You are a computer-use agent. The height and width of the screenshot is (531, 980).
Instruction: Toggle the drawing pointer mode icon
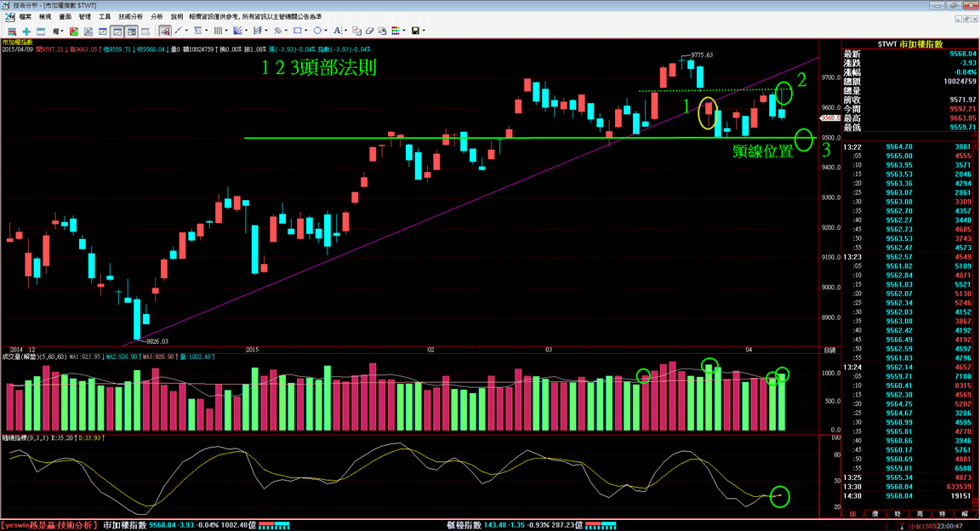pos(165,31)
